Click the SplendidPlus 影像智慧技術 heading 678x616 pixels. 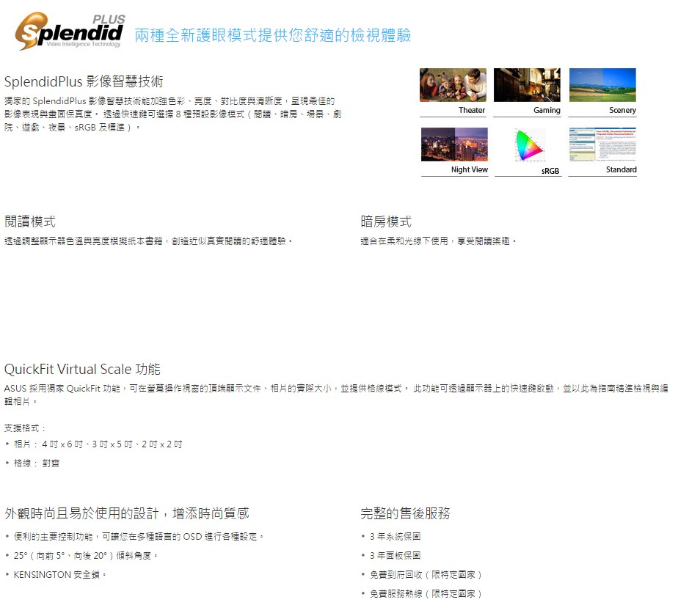pos(84,81)
